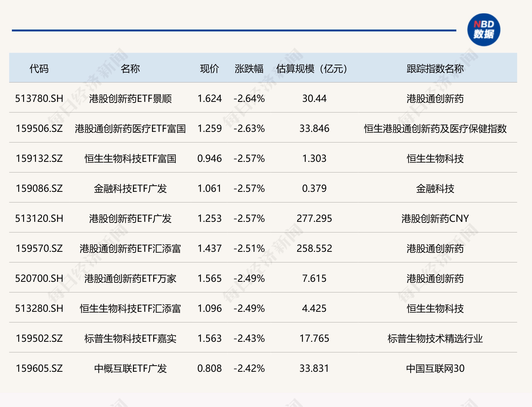The width and height of the screenshot is (532, 407).
Task: Select code 513120.SH
Action: click(x=39, y=219)
